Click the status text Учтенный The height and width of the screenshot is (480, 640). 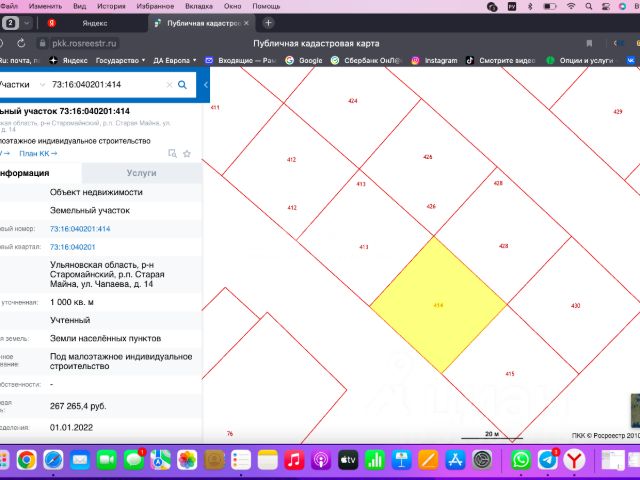(x=70, y=320)
